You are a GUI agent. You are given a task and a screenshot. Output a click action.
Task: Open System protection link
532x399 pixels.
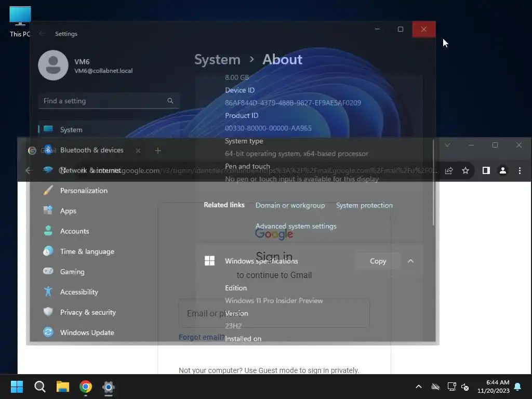click(x=364, y=205)
